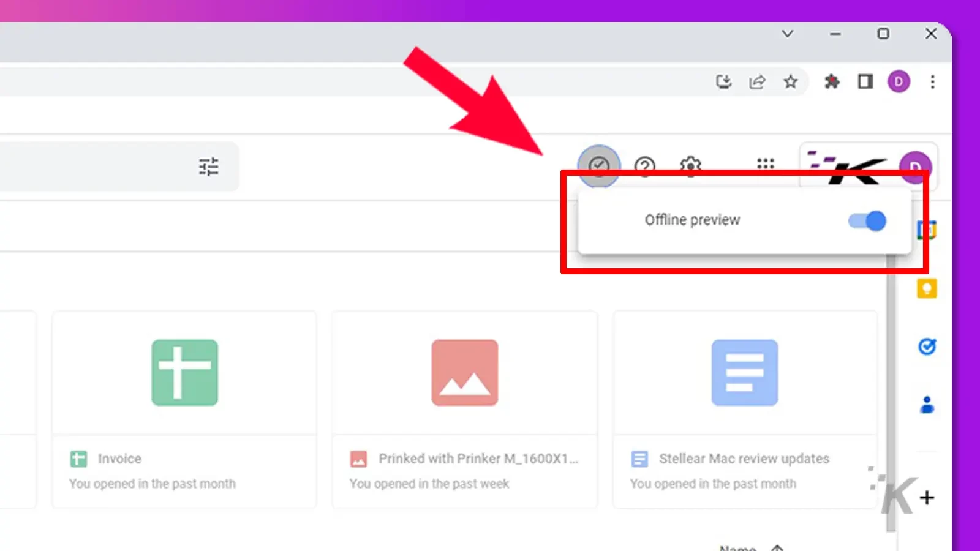Viewport: 980px width, 551px height.
Task: Open the Help question mark menu
Action: (x=644, y=166)
